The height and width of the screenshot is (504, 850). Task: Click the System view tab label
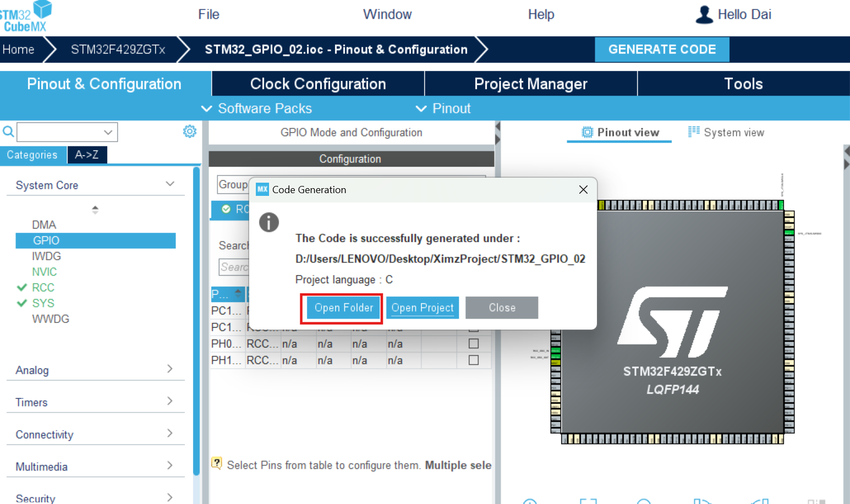(734, 132)
